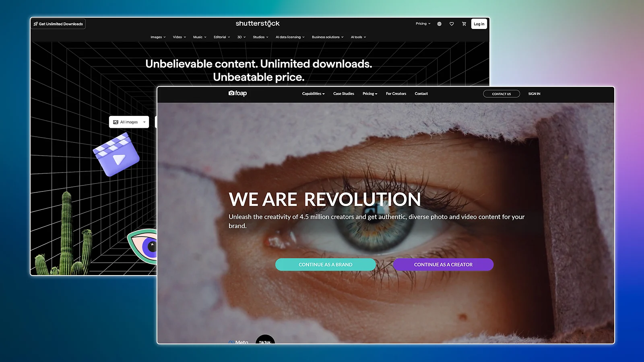Screen dimensions: 644x362
Task: Go to For Creators page in Foap
Action: point(396,94)
